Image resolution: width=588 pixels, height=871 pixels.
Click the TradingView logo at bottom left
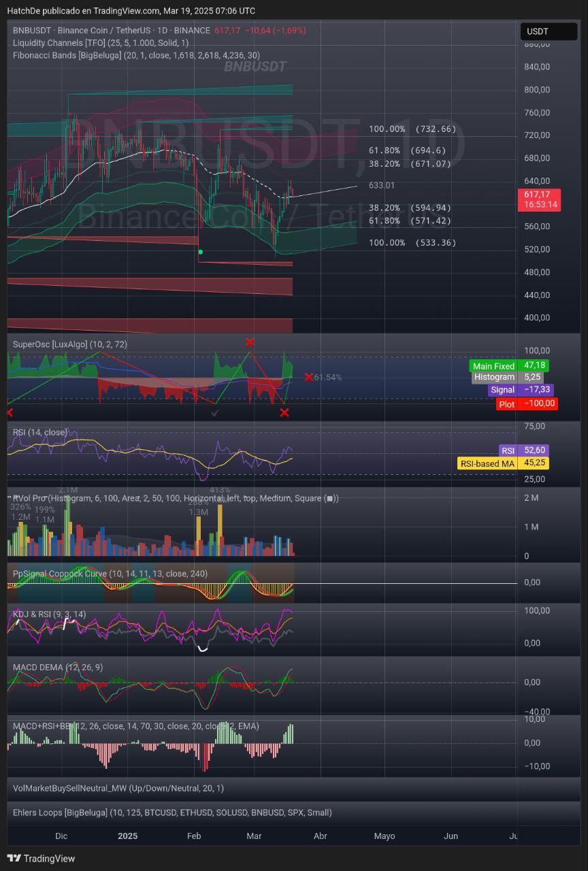41,858
